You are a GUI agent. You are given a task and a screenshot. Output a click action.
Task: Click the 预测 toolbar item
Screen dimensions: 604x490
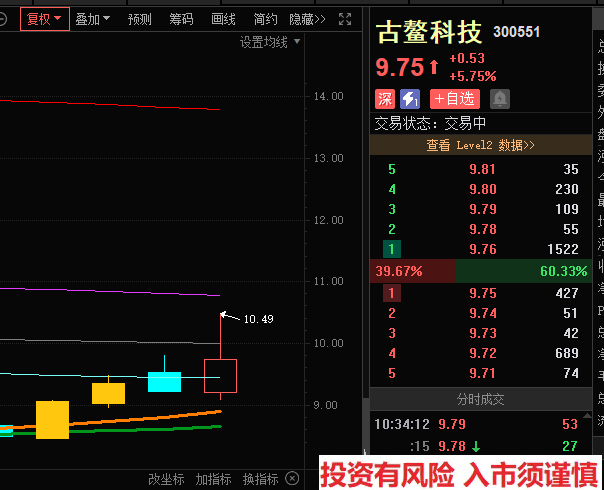click(x=139, y=19)
